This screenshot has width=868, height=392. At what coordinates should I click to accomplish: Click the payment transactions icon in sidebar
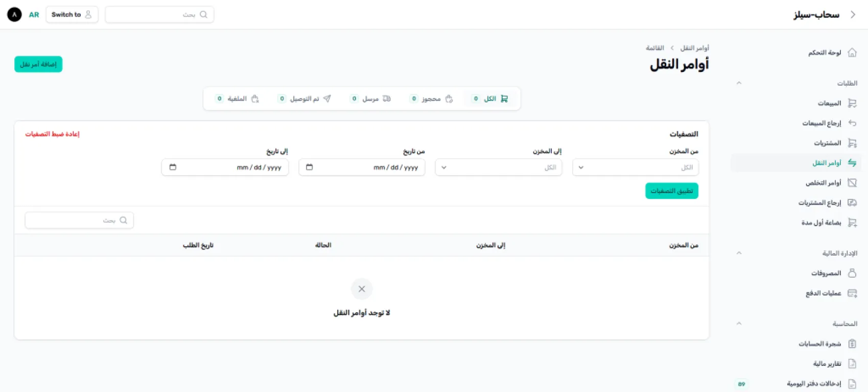(852, 293)
